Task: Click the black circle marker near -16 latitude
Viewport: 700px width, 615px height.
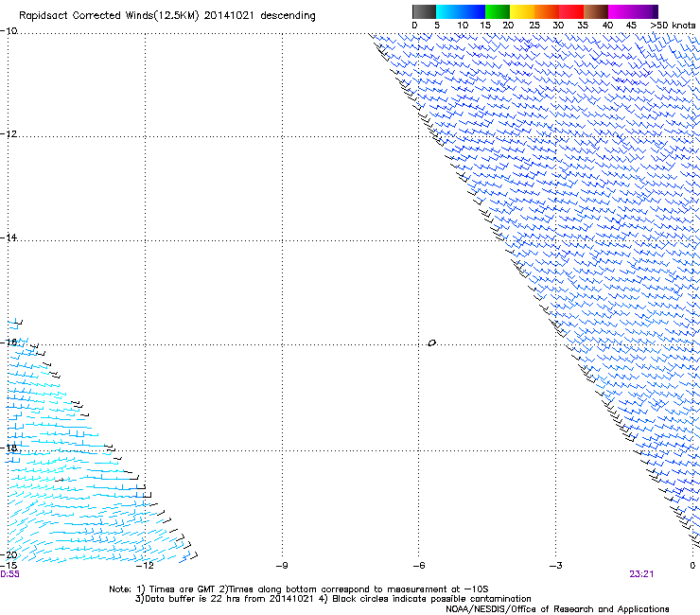Action: [x=431, y=343]
